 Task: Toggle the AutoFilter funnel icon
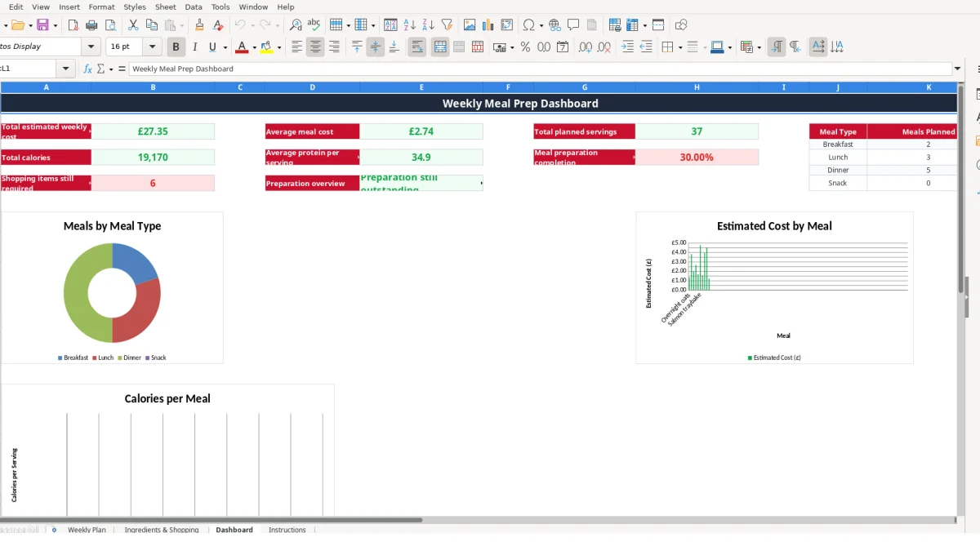447,25
